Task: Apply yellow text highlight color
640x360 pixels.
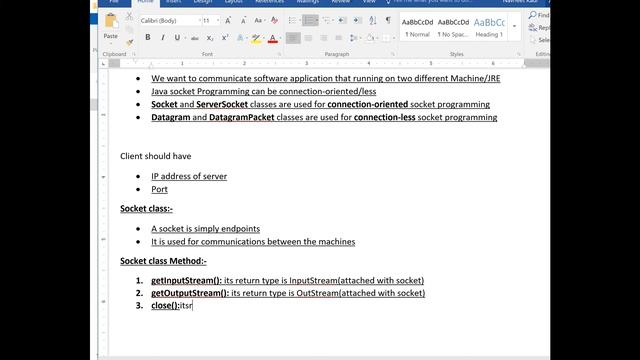Action: [256, 38]
